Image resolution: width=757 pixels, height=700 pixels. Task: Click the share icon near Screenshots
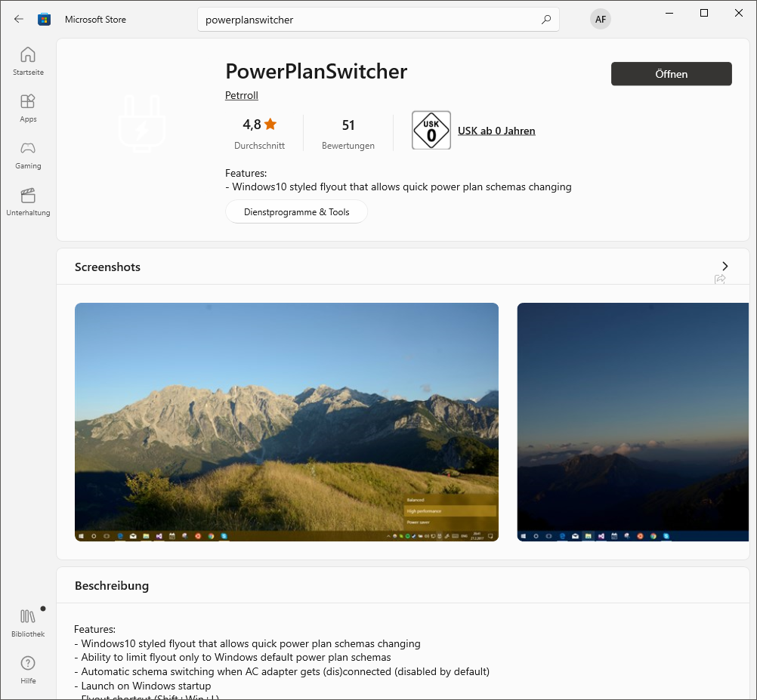coord(720,279)
